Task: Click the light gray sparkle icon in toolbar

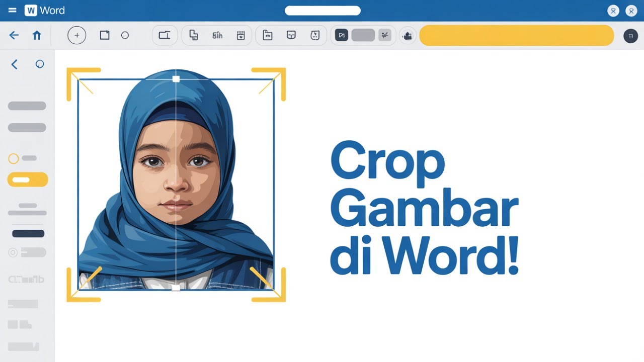Action: pos(385,35)
